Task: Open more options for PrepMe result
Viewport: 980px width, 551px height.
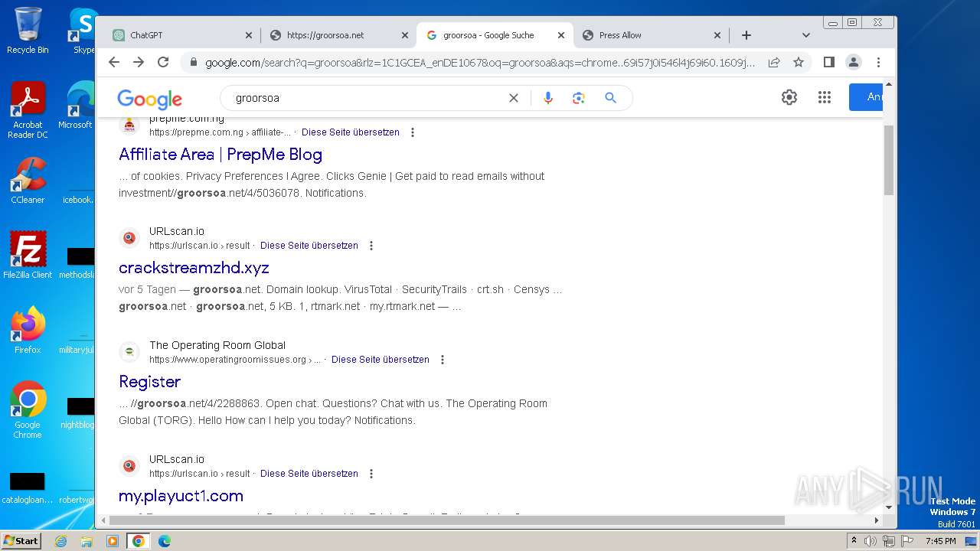Action: pos(413,132)
